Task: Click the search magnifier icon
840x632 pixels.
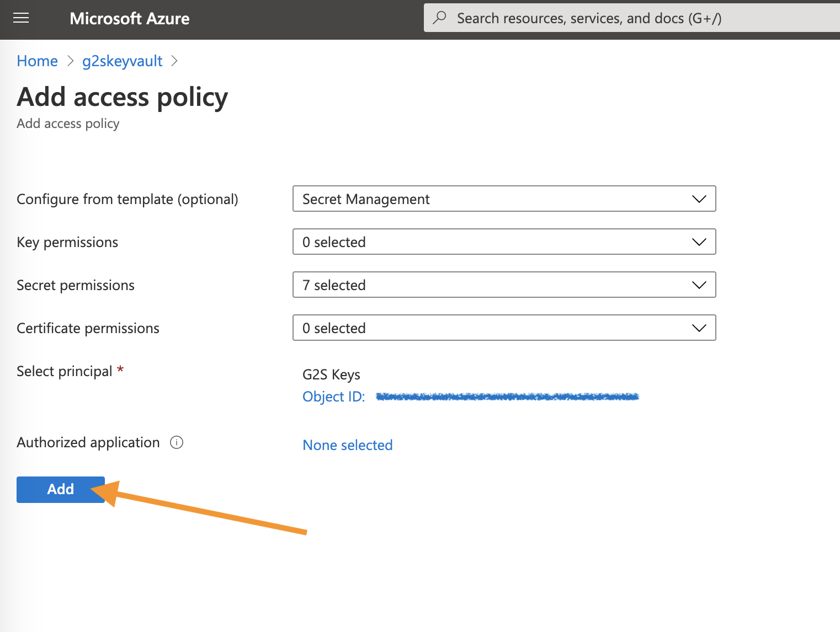Action: pos(440,18)
